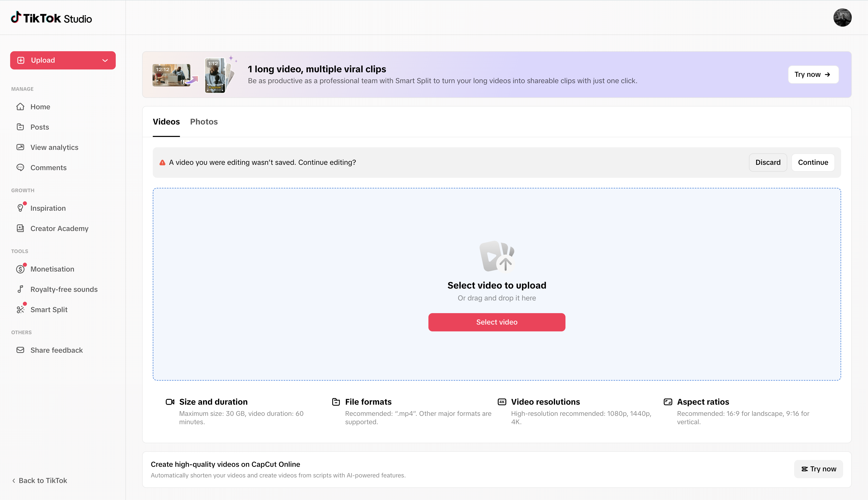Discard the unsaved video
The image size is (868, 500).
tap(767, 163)
